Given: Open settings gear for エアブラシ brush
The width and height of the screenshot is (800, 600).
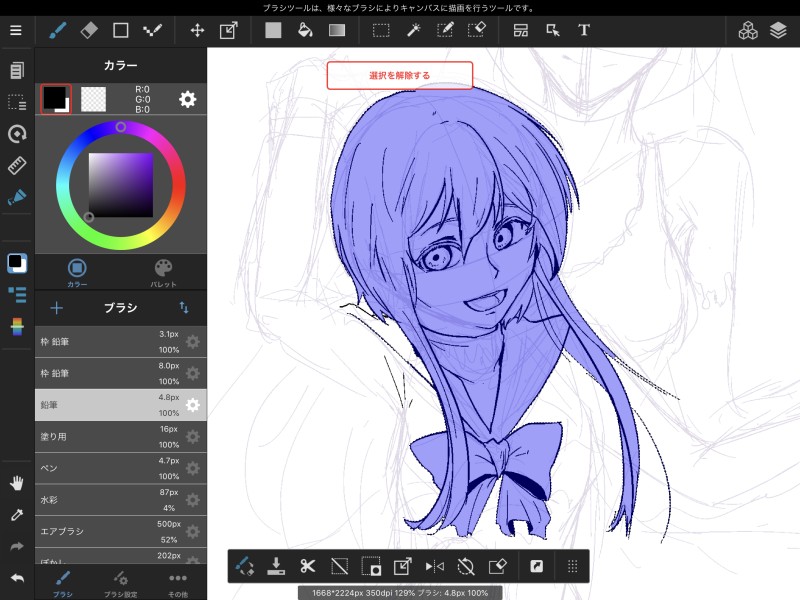Looking at the screenshot, I should pos(193,532).
